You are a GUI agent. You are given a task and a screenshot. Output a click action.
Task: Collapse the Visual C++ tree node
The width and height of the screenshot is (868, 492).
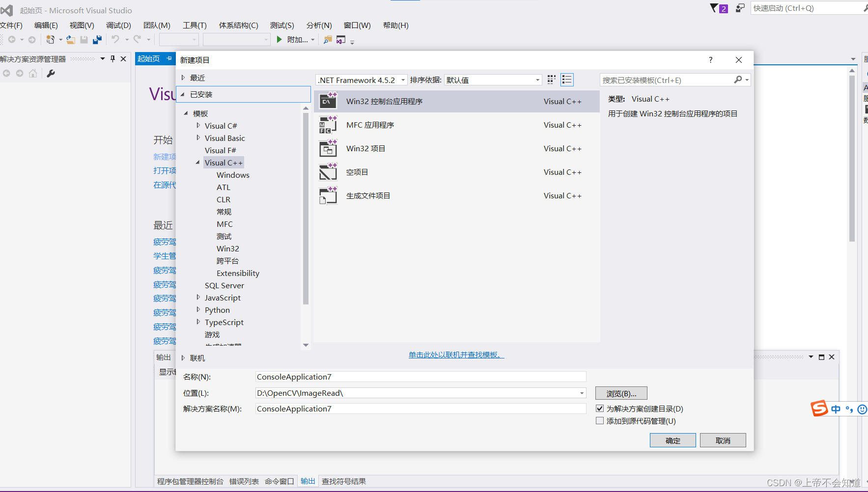(x=198, y=163)
